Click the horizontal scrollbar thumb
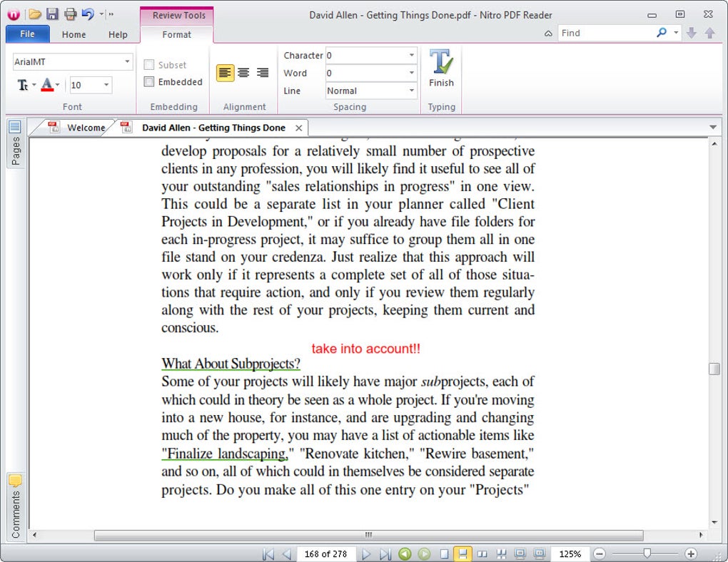Image resolution: width=728 pixels, height=562 pixels. (x=369, y=535)
